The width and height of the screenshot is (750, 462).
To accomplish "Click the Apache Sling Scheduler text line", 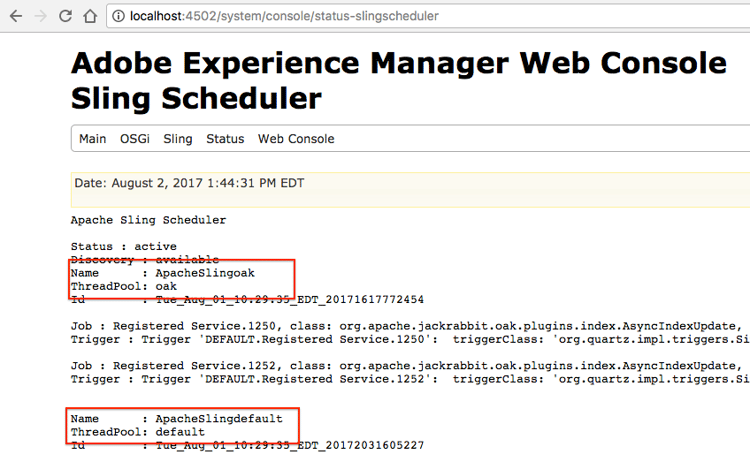I will tap(148, 220).
